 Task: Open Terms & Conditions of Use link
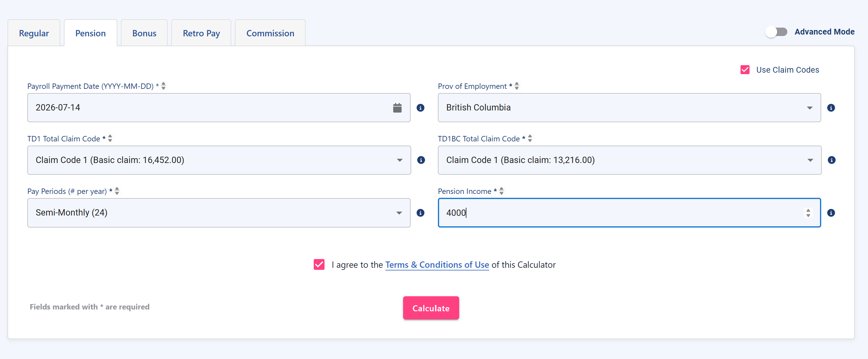[x=437, y=265]
